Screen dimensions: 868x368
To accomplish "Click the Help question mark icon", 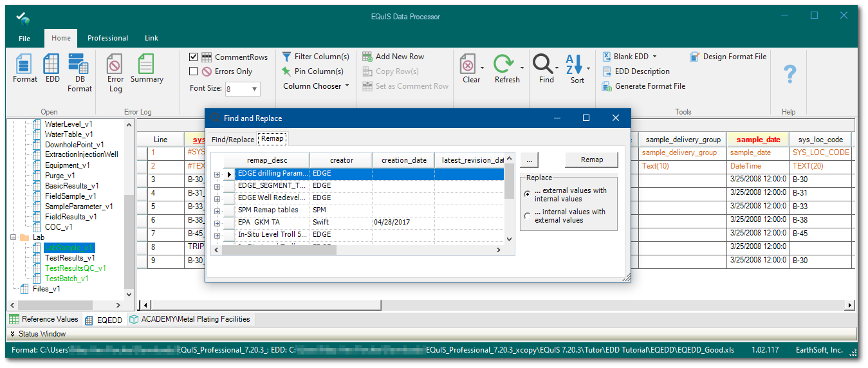I will pyautogui.click(x=790, y=73).
